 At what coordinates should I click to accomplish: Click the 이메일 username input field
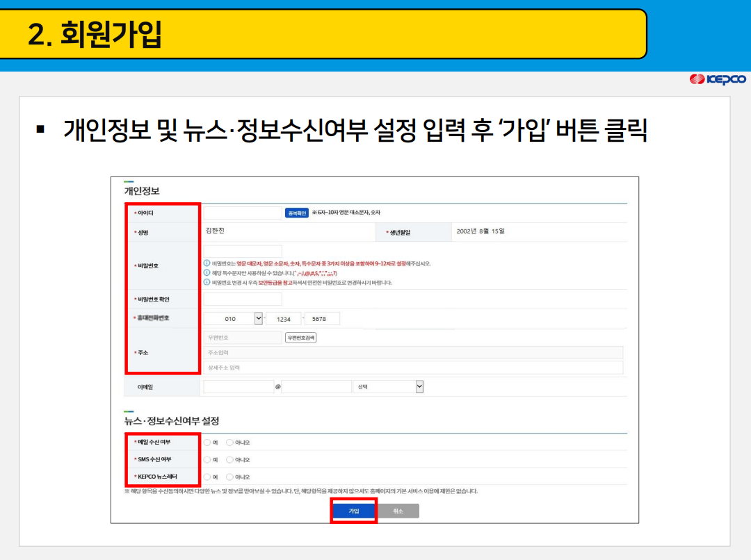click(236, 386)
